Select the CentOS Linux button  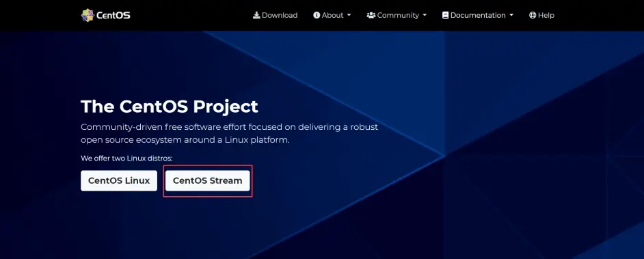[x=119, y=180]
